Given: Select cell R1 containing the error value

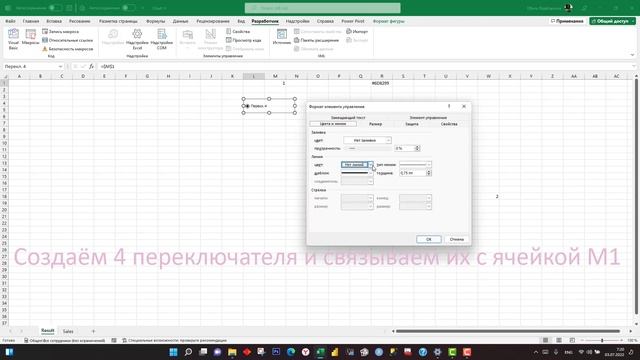Looking at the screenshot, I should pos(381,83).
